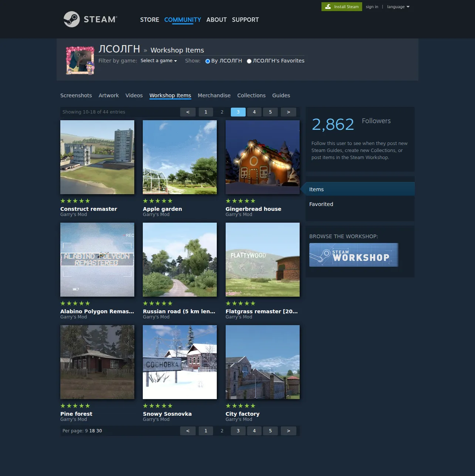Go to page 1 in bottom pagination

[x=206, y=431]
